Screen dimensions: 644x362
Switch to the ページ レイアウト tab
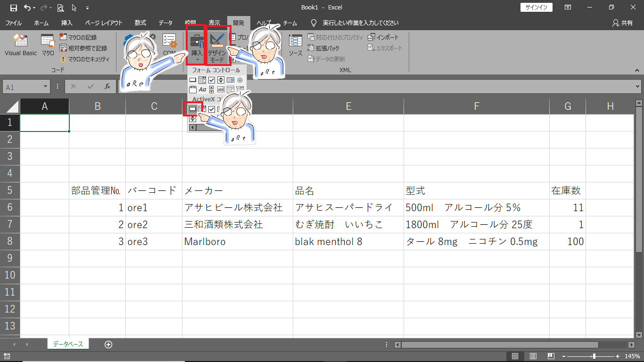pos(104,23)
